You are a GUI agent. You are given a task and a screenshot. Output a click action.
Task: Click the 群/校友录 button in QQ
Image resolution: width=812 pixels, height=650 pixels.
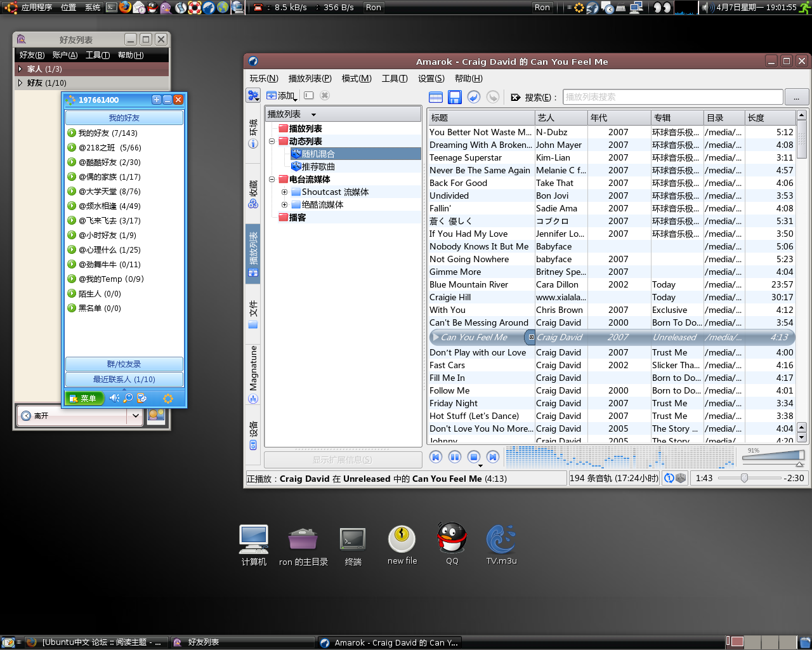pos(124,364)
